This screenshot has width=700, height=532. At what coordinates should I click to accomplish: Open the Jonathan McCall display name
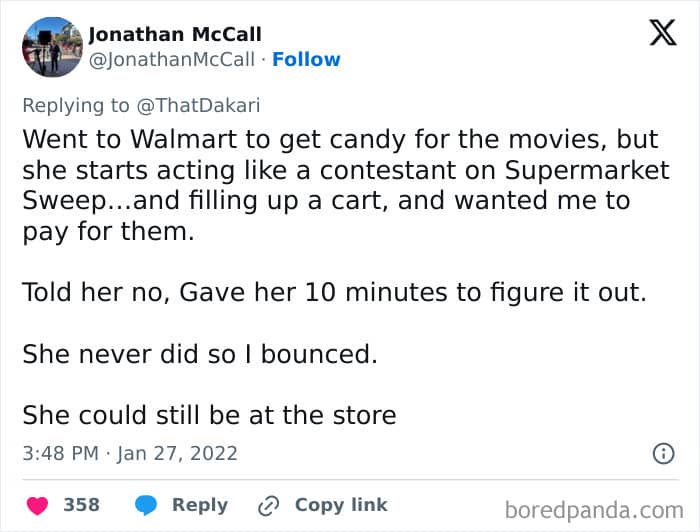[x=175, y=35]
